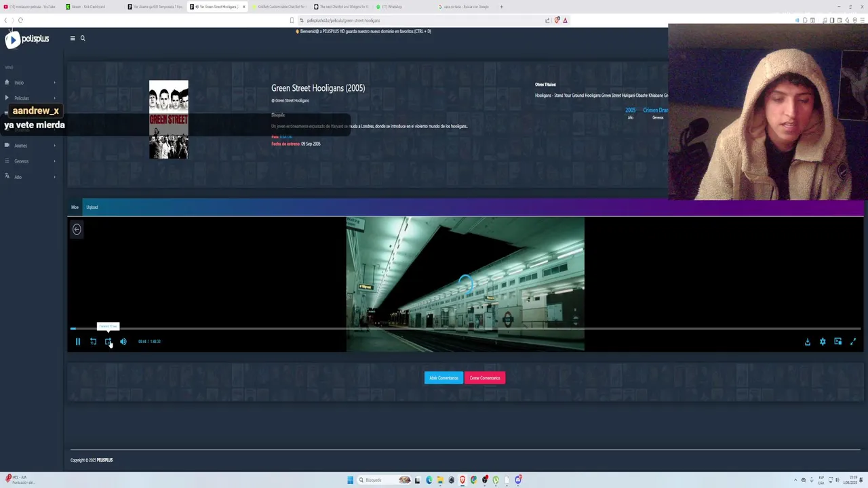
Task: Open the site search magnifier icon
Action: pyautogui.click(x=83, y=38)
